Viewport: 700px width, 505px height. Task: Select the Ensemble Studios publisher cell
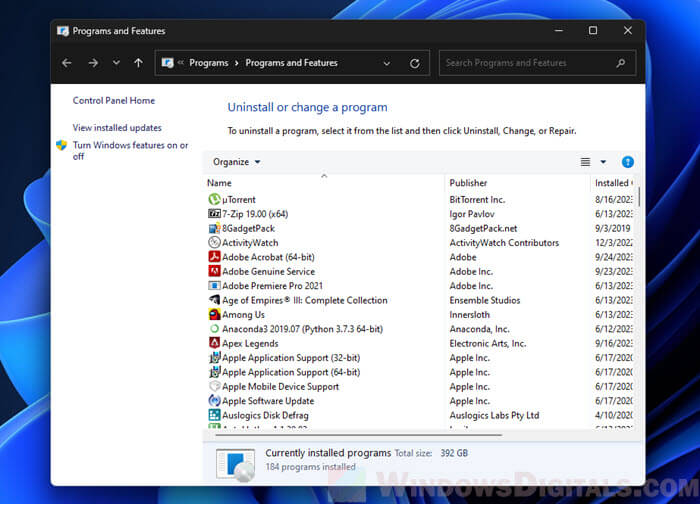[x=484, y=300]
